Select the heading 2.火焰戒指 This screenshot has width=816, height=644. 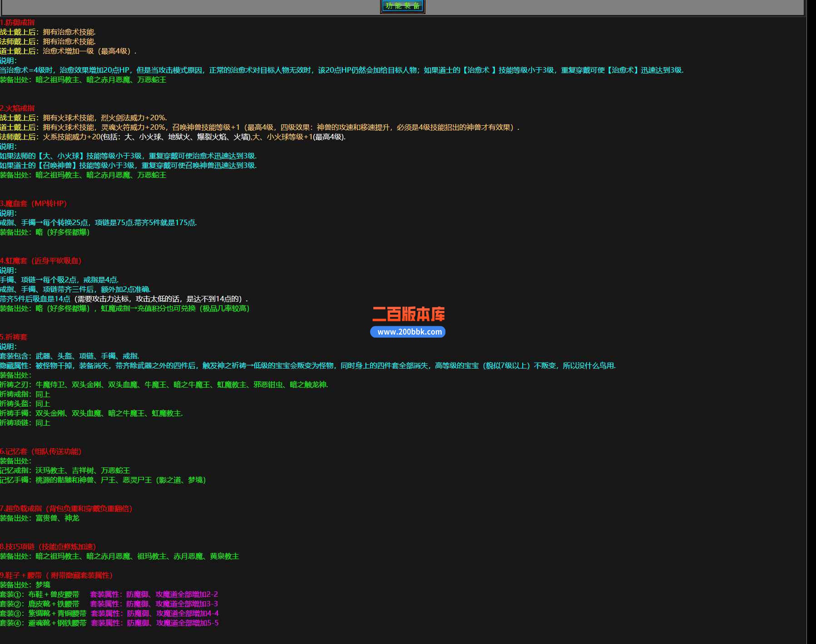point(17,108)
